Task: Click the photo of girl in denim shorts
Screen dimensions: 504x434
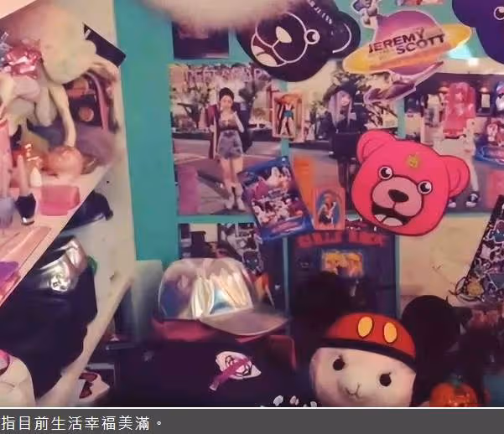Action: pyautogui.click(x=230, y=139)
